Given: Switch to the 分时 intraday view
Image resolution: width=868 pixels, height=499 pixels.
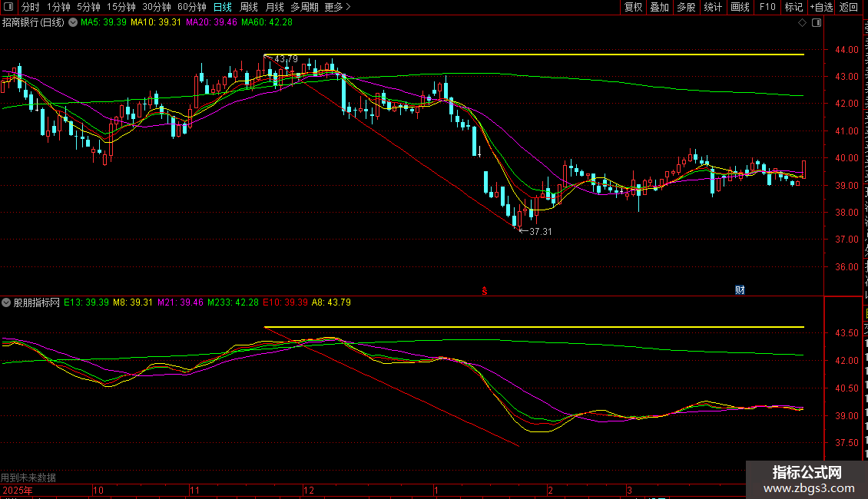Looking at the screenshot, I should (31, 7).
